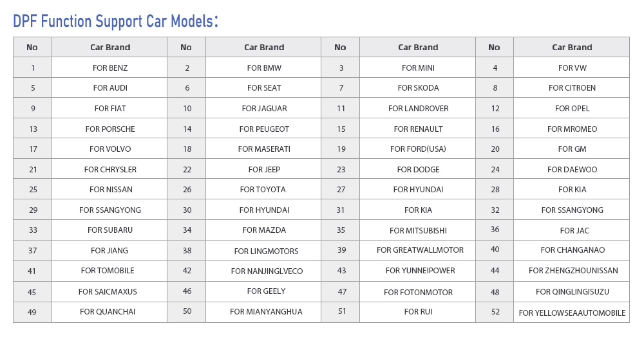Select the FOR MINI entry
The width and height of the screenshot is (644, 337).
coord(418,68)
